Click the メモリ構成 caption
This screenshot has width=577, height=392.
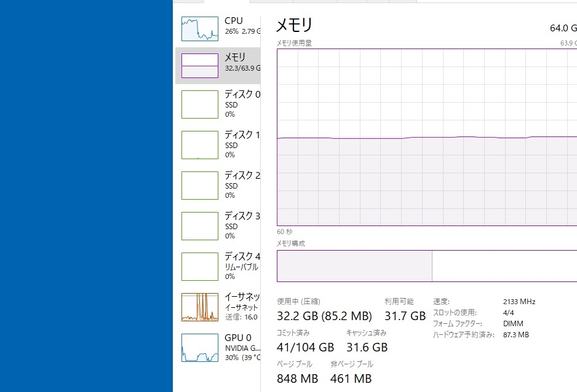tap(291, 243)
